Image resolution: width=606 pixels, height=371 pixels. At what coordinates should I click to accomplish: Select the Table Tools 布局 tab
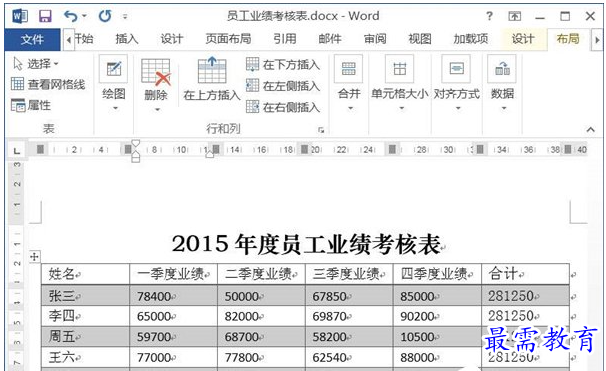tap(568, 39)
